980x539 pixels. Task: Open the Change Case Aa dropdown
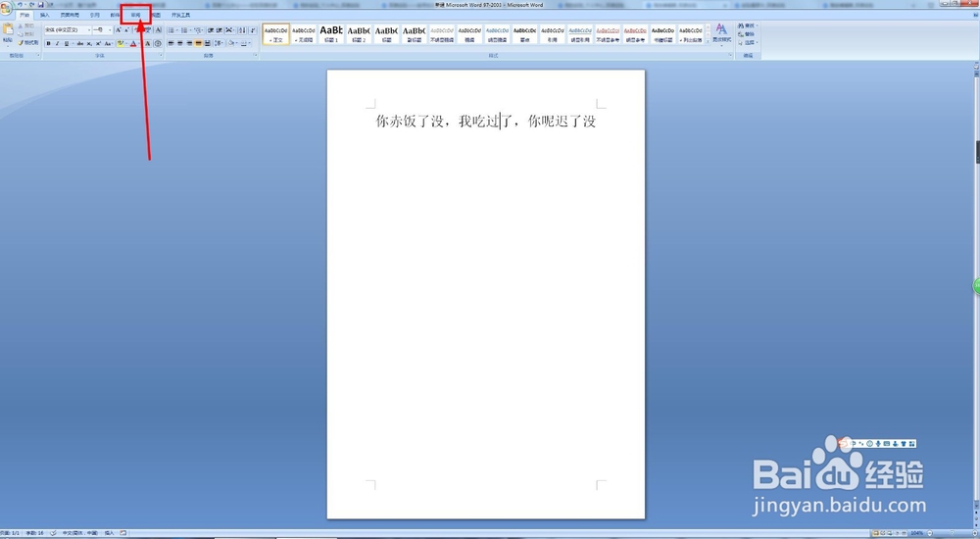108,44
